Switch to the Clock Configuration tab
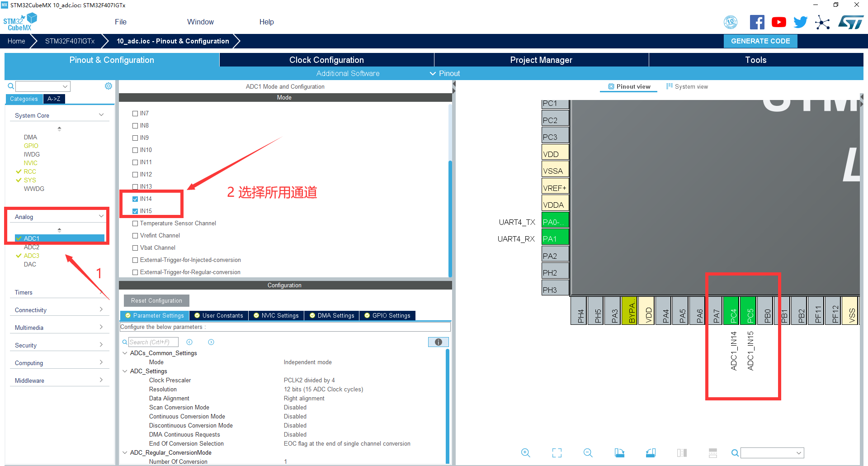The width and height of the screenshot is (868, 466). tap(326, 60)
